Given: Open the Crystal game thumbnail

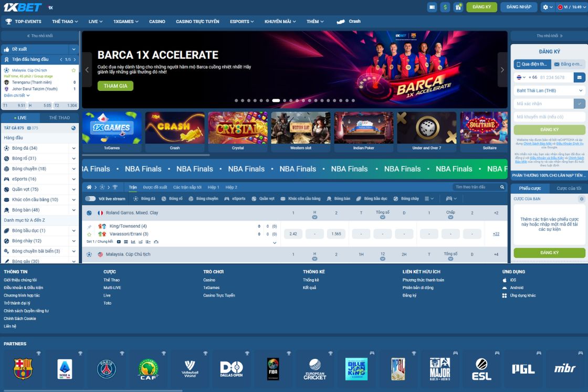Looking at the screenshot, I should click(x=238, y=131).
